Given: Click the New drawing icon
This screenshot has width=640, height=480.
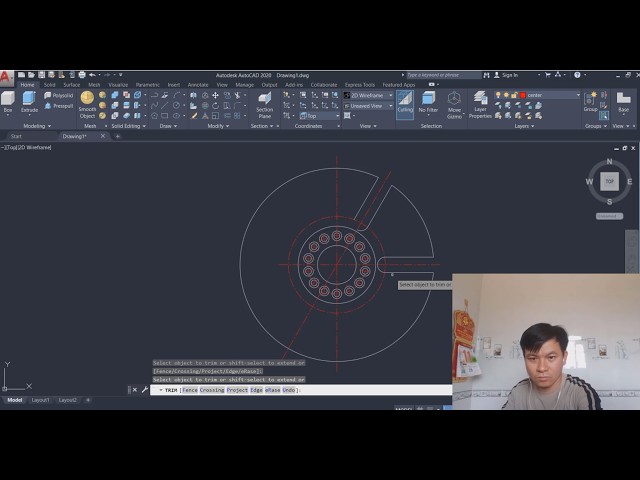Looking at the screenshot, I should point(21,75).
